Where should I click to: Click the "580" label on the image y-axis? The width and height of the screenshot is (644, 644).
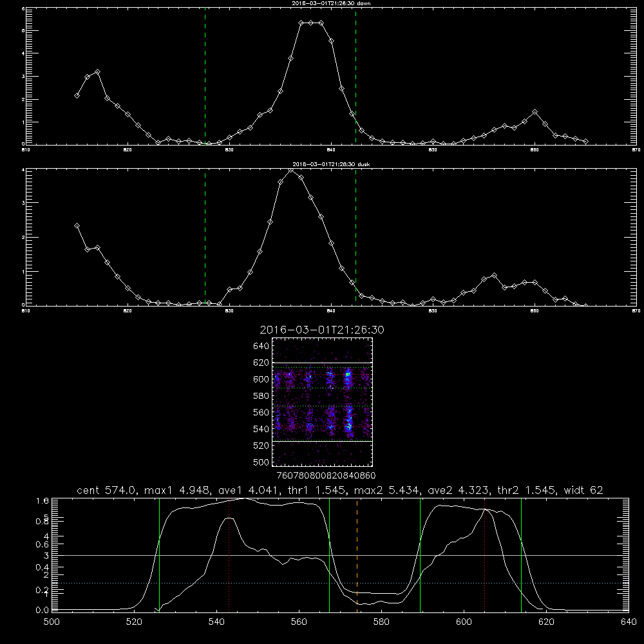click(261, 396)
